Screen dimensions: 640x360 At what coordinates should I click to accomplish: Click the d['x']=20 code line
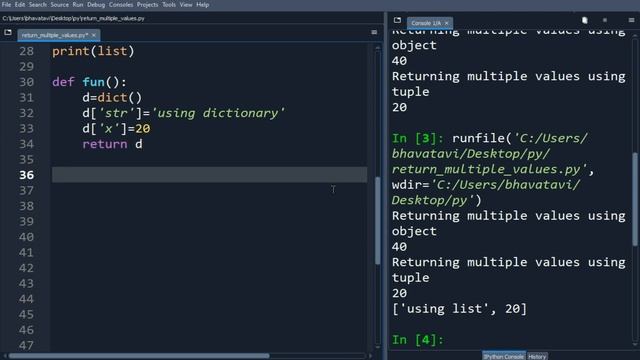[x=116, y=129]
